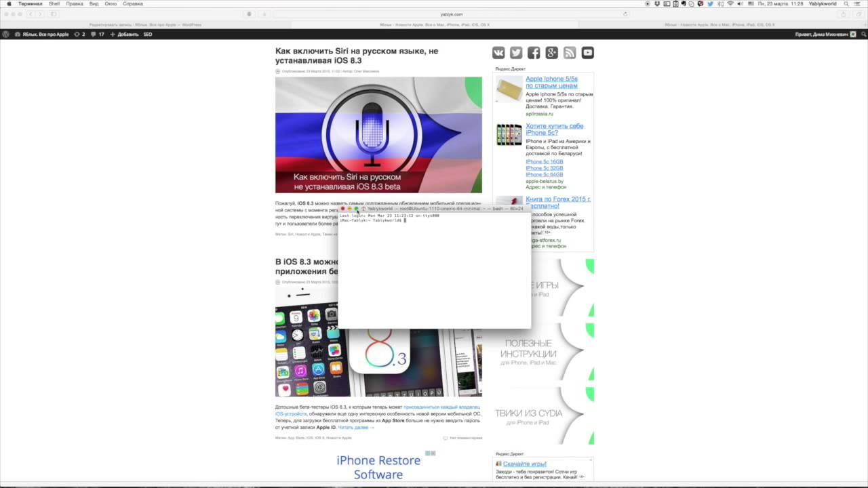Open Spotlight search in macOS menu bar
Image resolution: width=868 pixels, height=488 pixels.
[x=846, y=4]
